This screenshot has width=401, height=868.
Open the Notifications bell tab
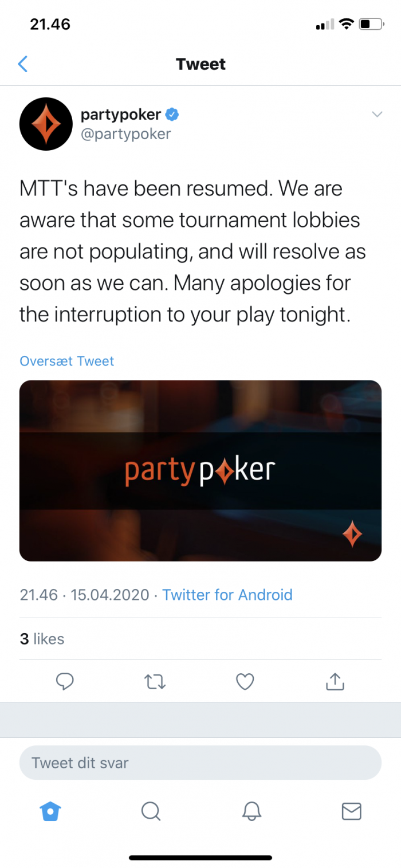pyautogui.click(x=251, y=811)
